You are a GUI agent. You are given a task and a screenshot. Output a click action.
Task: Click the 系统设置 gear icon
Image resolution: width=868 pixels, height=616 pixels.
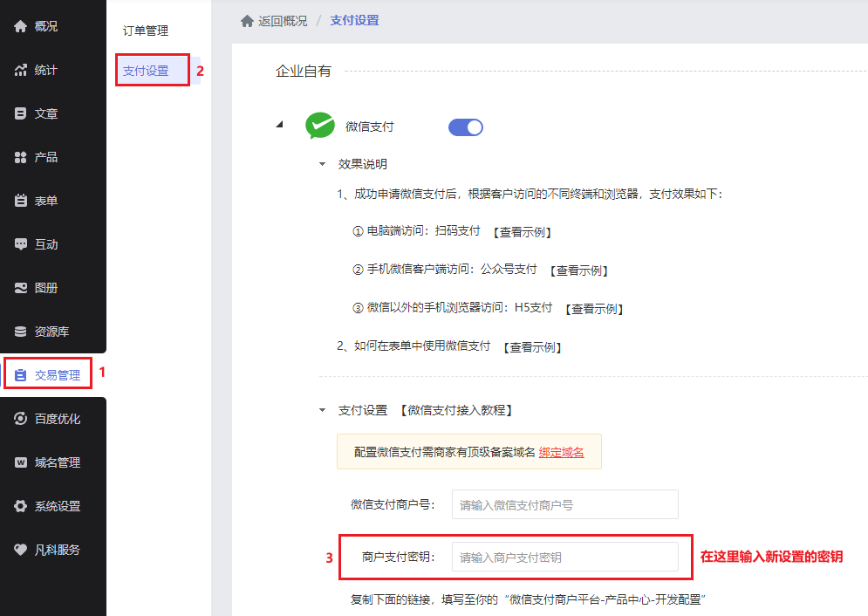pos(20,506)
